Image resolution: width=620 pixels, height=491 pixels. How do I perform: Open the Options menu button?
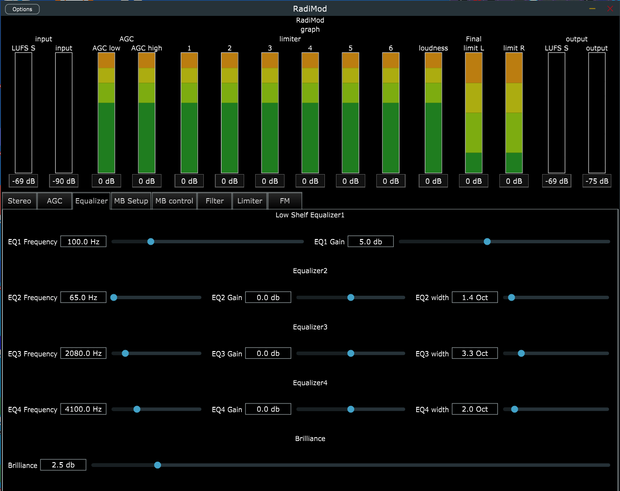[22, 9]
